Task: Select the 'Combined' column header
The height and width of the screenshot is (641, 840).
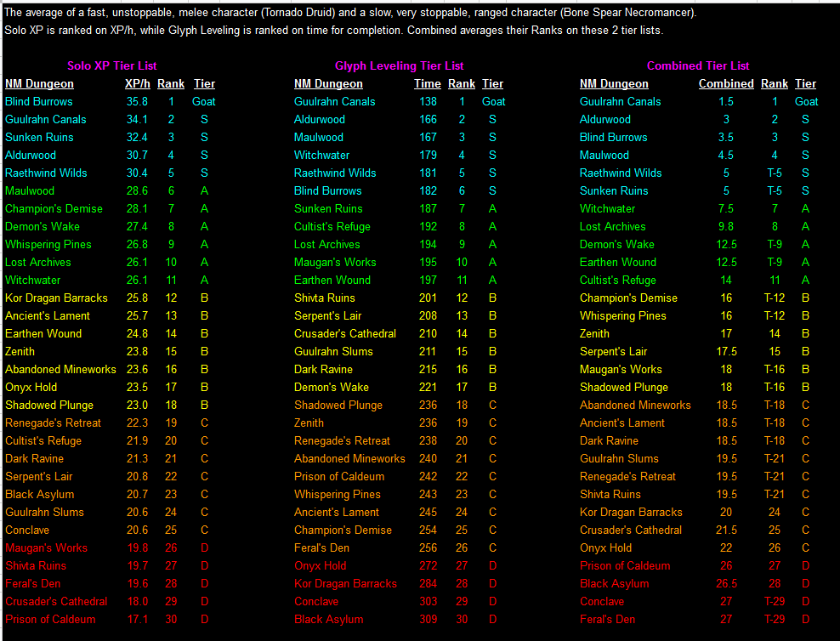Action: point(726,83)
